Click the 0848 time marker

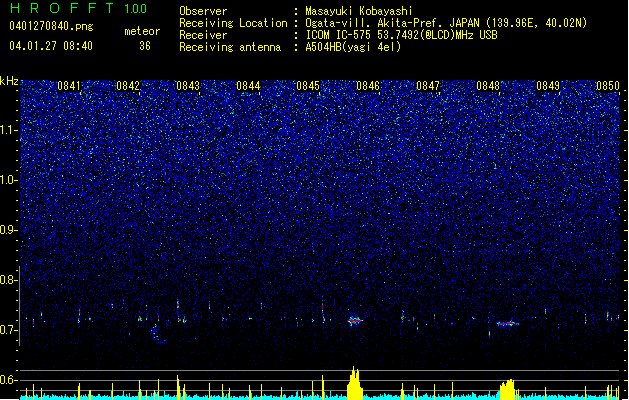488,85
